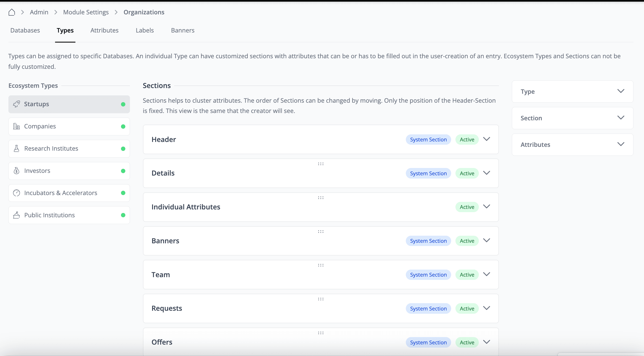Click the rocket icon for Startups
This screenshot has width=644, height=356.
pyautogui.click(x=17, y=104)
